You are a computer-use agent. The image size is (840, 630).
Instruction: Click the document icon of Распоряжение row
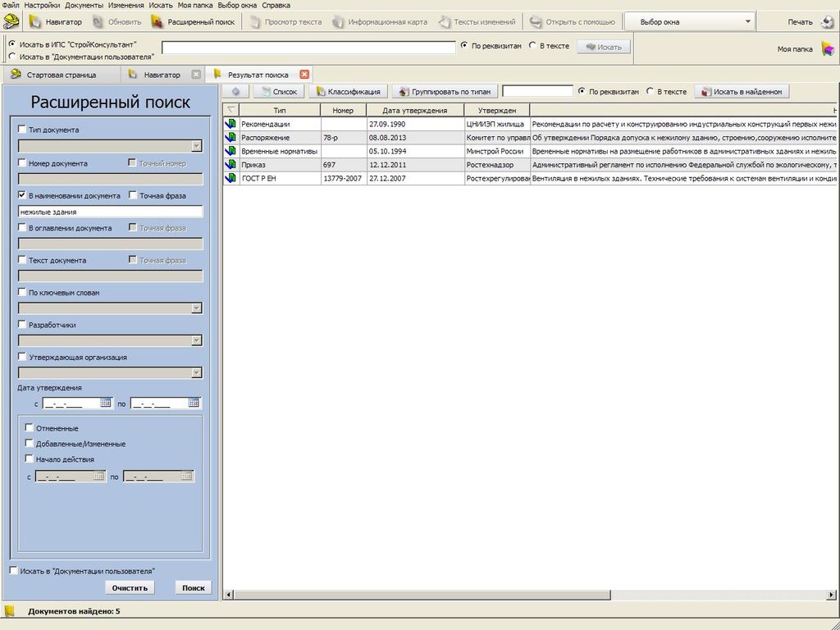[x=231, y=137]
